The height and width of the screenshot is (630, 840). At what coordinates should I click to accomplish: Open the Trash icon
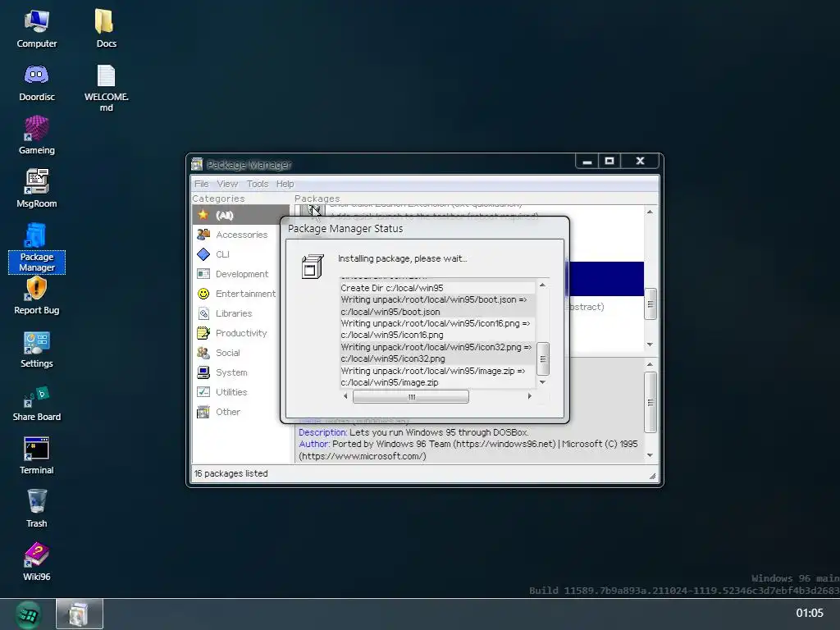(36, 509)
